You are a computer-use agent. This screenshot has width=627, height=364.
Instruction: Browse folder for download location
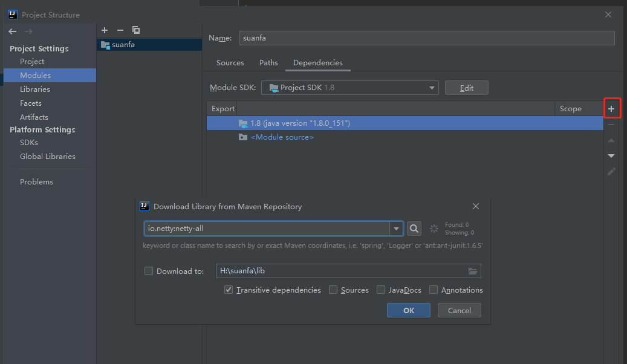(x=473, y=271)
